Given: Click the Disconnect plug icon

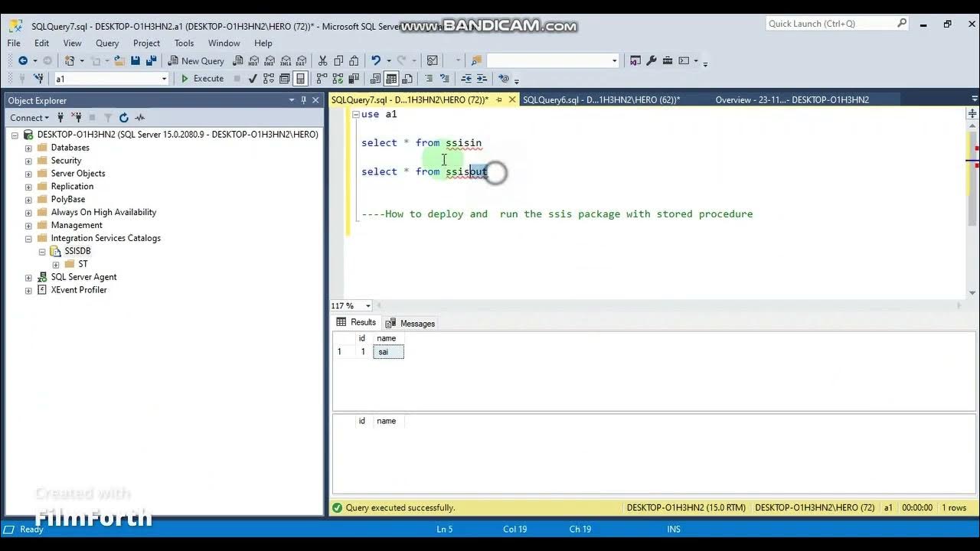Looking at the screenshot, I should click(x=77, y=117).
